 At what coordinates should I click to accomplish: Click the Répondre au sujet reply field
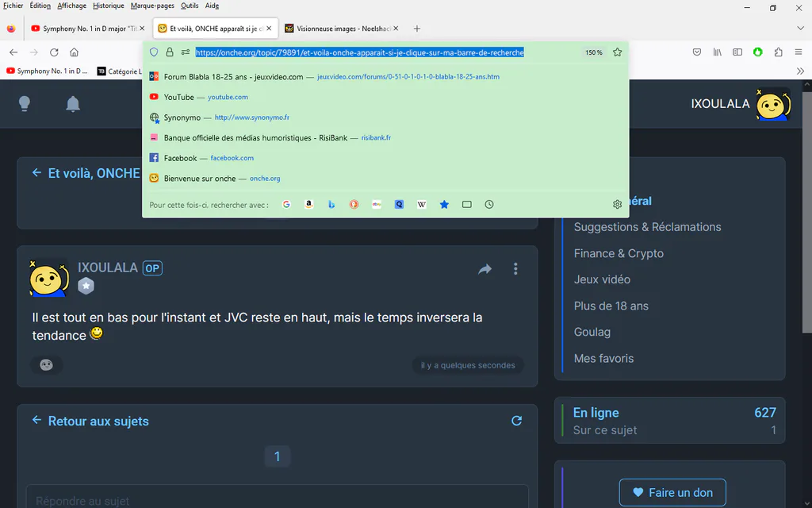pyautogui.click(x=277, y=497)
